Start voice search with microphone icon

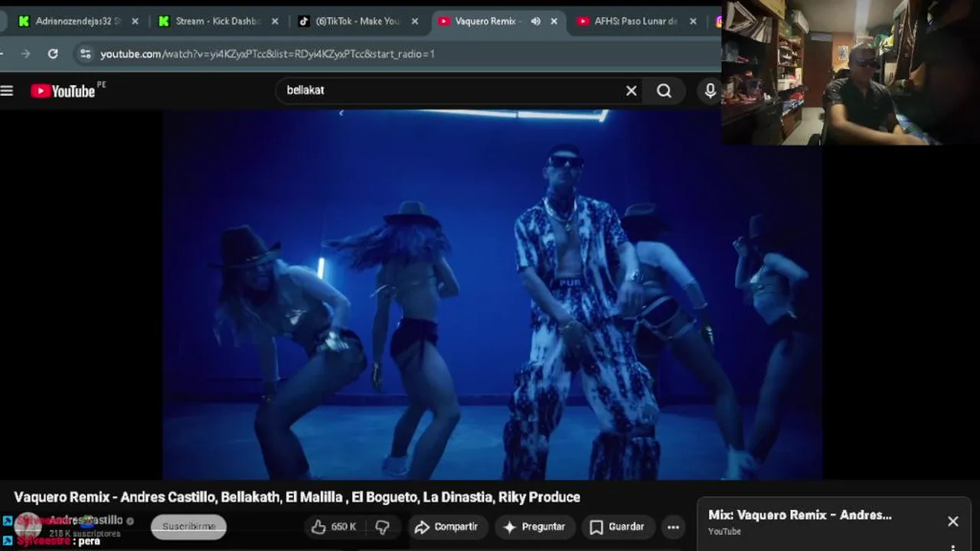[x=710, y=91]
